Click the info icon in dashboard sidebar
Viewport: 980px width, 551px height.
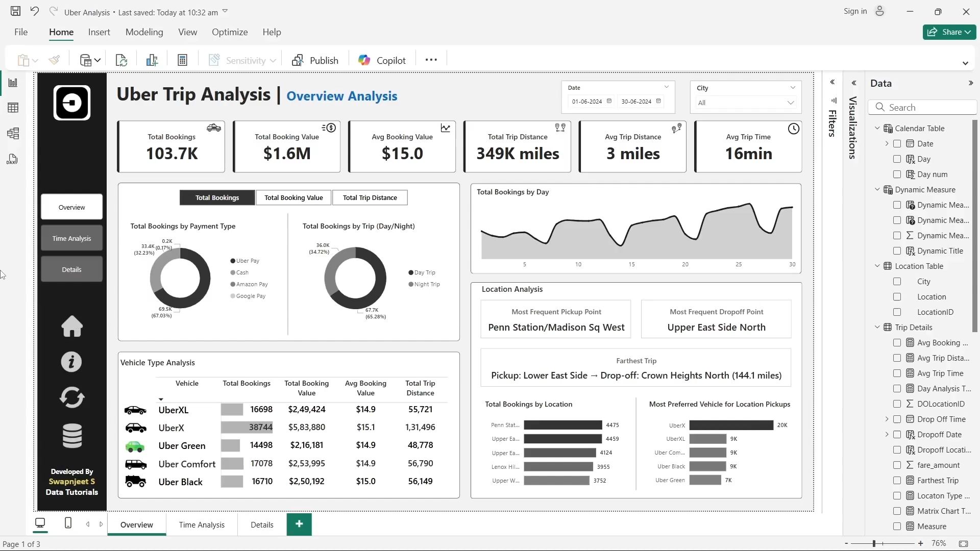[71, 362]
